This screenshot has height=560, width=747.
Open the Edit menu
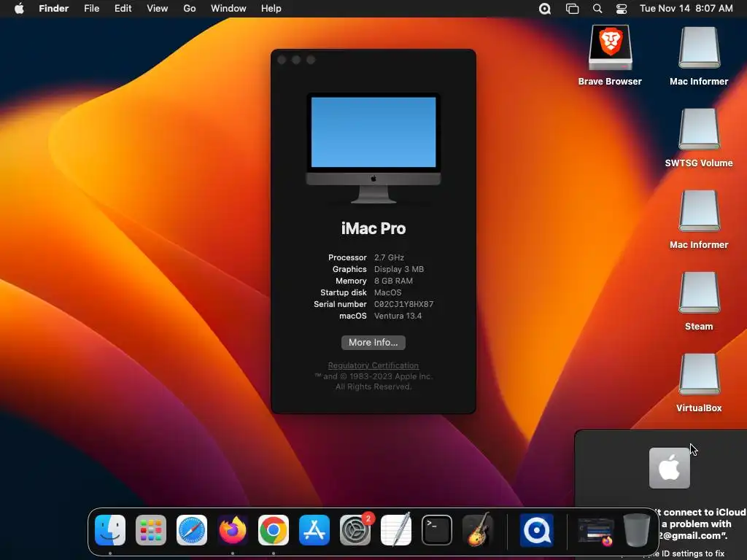123,8
